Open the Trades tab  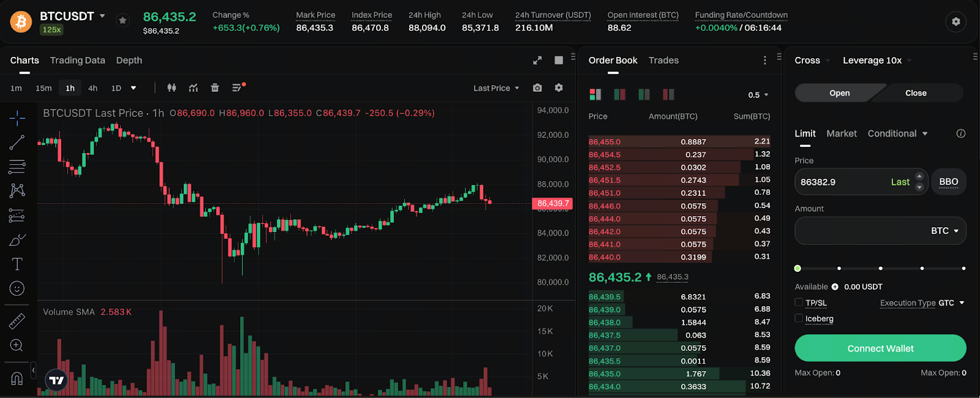tap(663, 60)
